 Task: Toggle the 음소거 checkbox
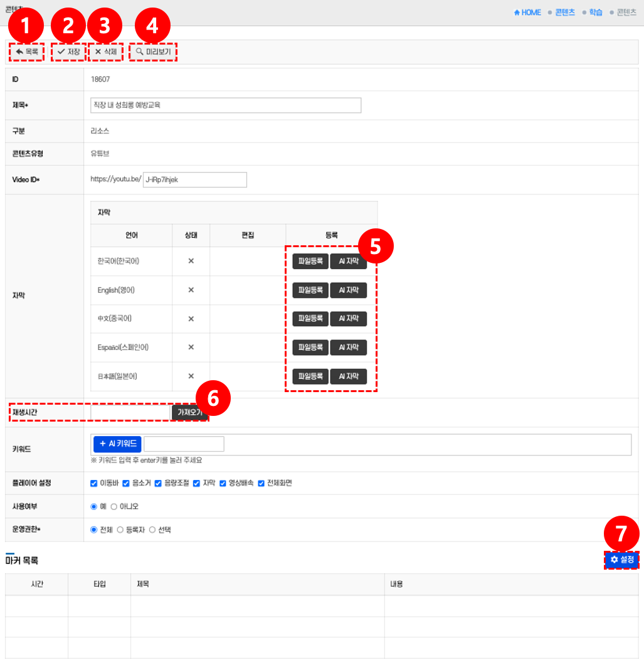(126, 483)
